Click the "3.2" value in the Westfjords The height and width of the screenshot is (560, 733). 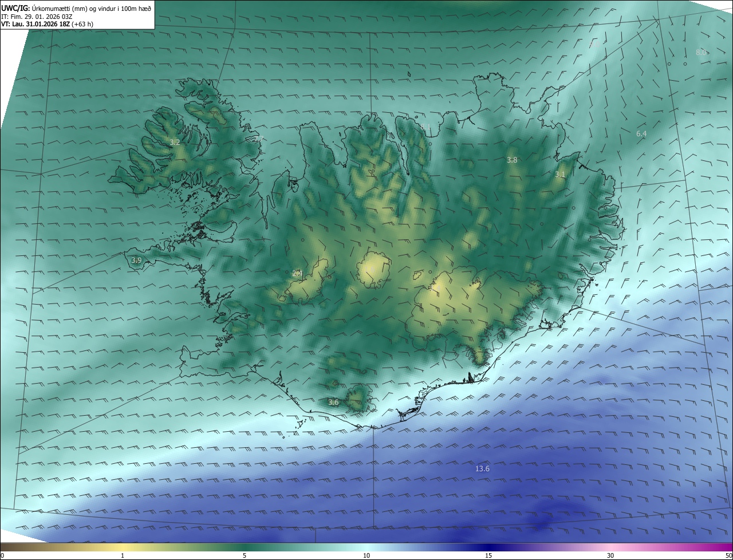175,142
